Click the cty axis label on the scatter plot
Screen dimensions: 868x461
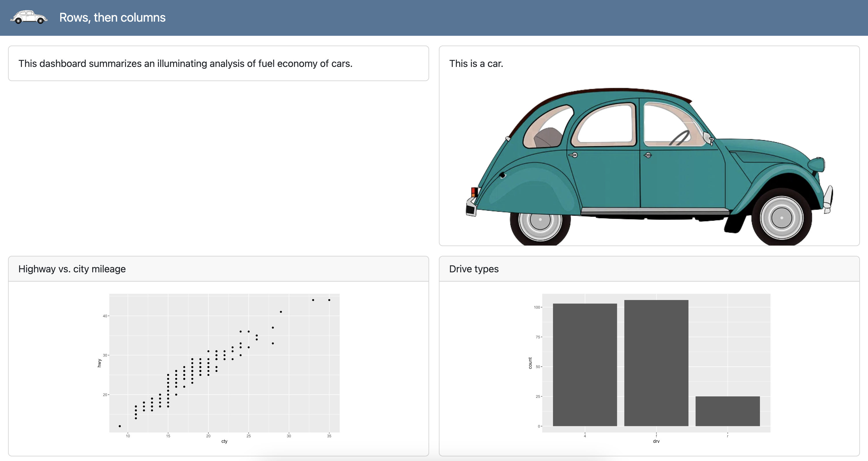(224, 441)
